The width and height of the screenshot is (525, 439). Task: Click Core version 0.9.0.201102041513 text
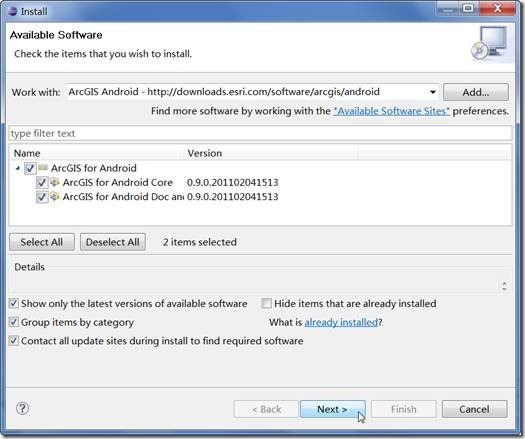(x=232, y=182)
